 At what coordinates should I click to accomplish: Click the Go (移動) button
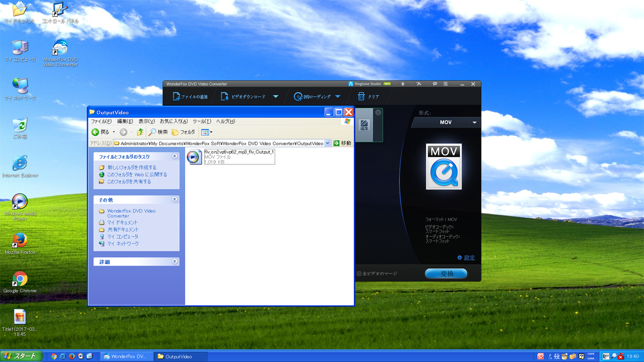click(342, 143)
